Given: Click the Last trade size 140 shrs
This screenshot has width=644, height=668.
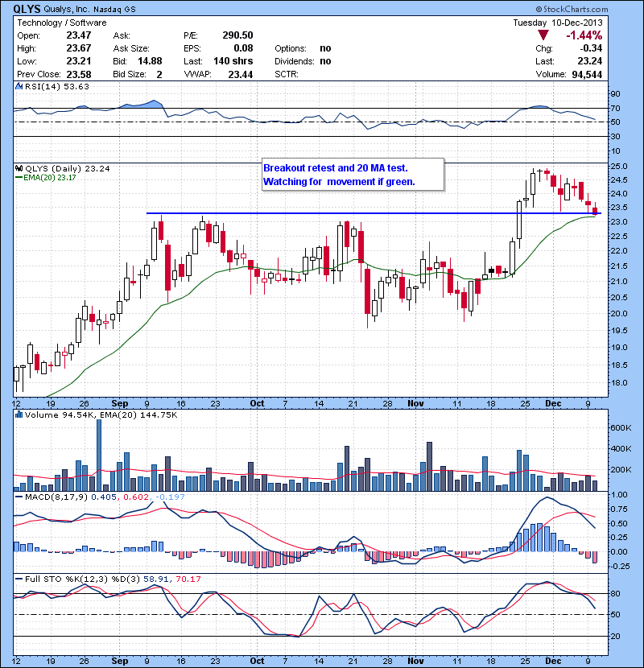Looking at the screenshot, I should tap(233, 61).
